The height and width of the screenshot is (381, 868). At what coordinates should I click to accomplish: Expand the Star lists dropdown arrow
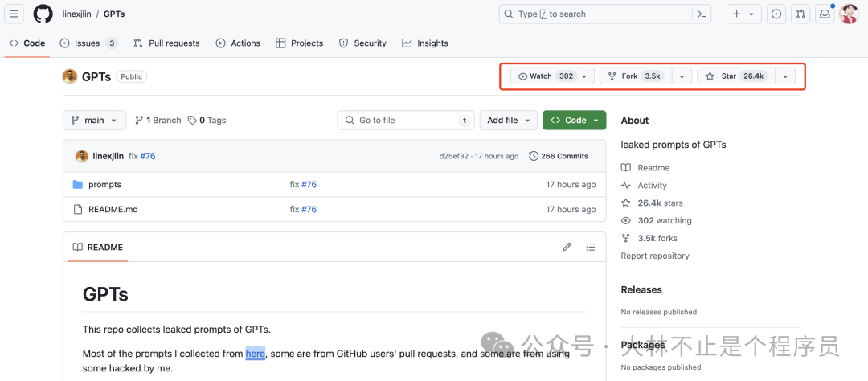pyautogui.click(x=785, y=76)
